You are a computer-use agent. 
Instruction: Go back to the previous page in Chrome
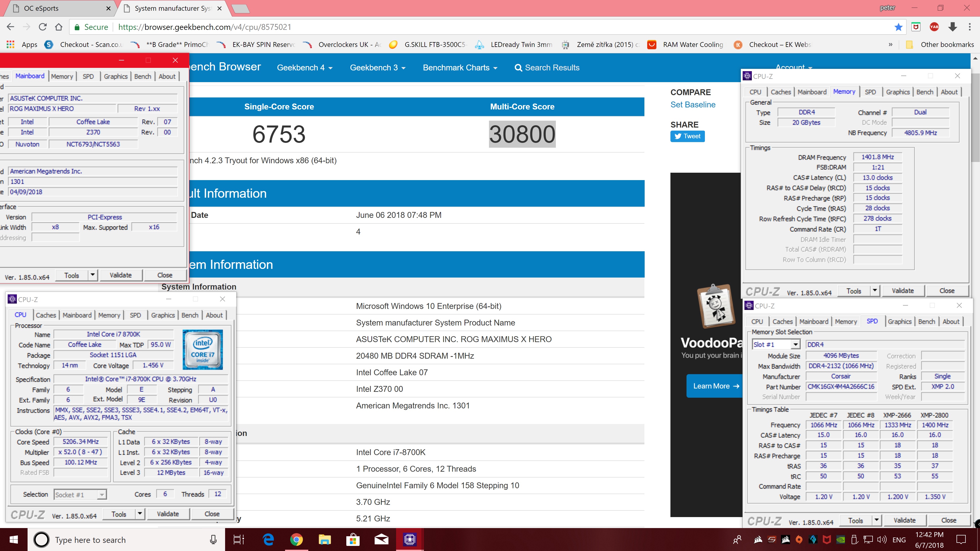[x=11, y=27]
